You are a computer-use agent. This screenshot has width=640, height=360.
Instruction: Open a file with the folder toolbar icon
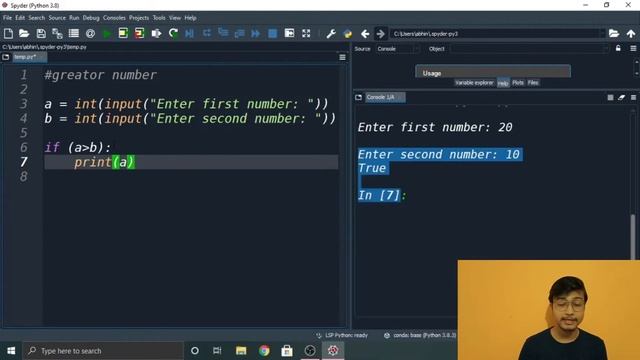pos(24,33)
